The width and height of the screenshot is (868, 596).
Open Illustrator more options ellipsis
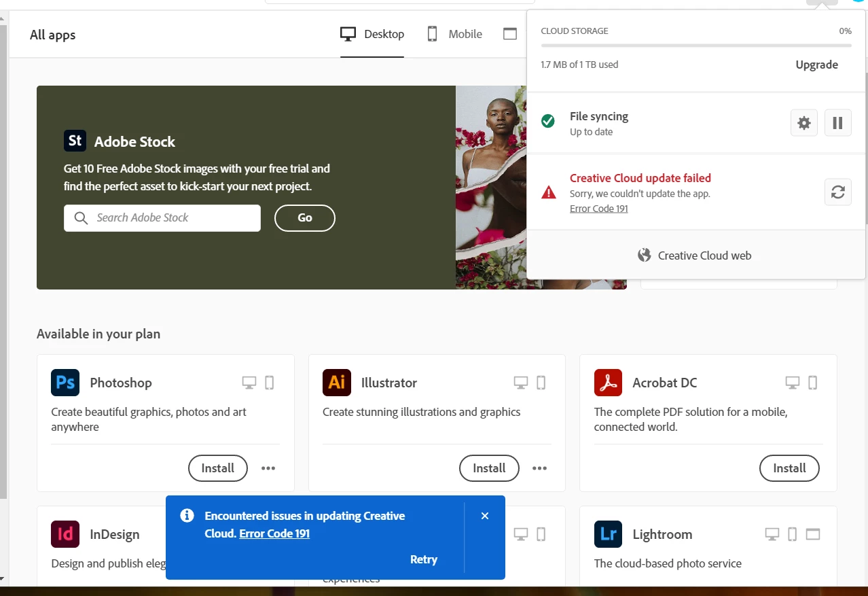(x=540, y=468)
